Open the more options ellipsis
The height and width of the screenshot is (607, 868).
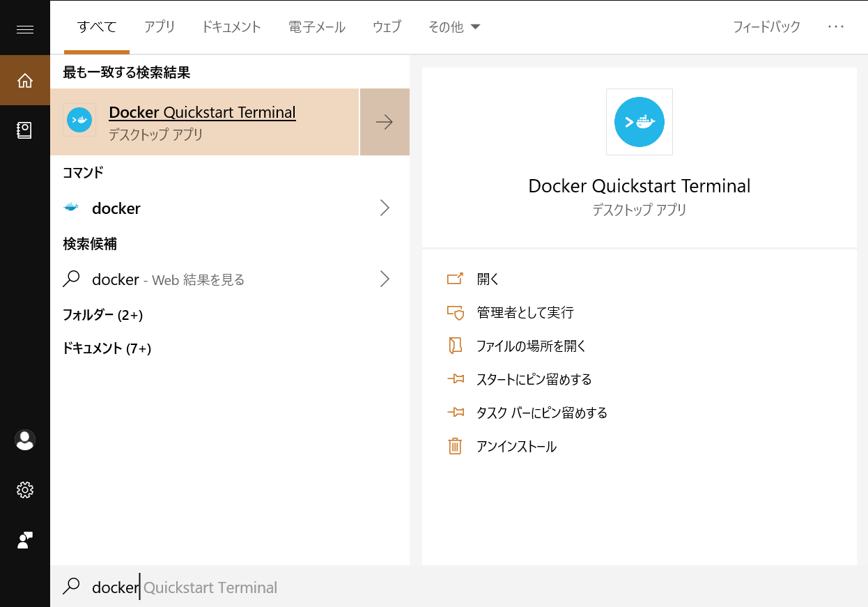pos(836,26)
